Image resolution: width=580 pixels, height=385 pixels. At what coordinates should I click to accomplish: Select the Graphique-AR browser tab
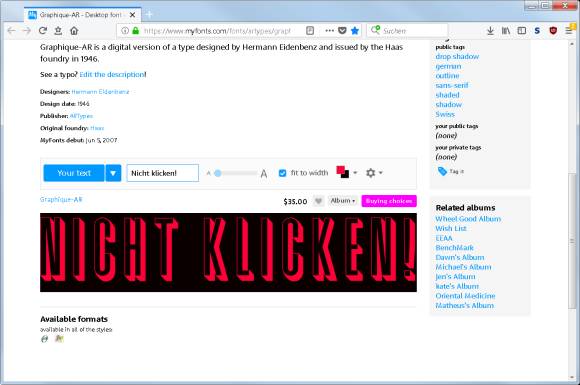[82, 15]
